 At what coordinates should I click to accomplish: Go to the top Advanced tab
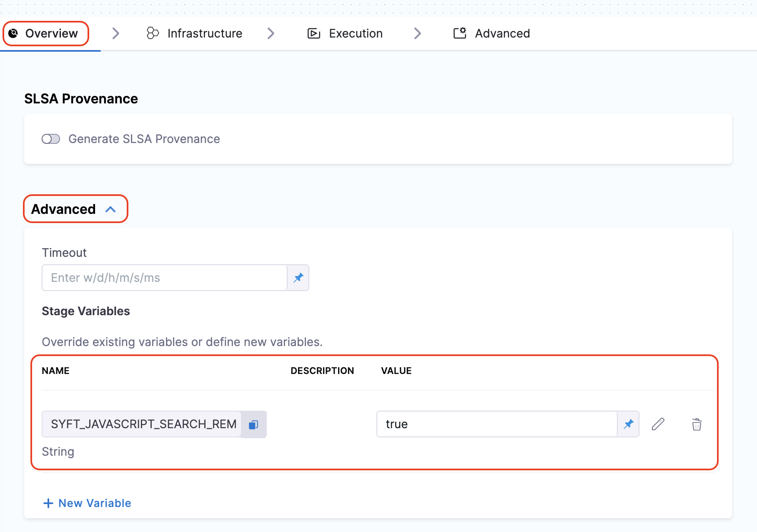[492, 33]
